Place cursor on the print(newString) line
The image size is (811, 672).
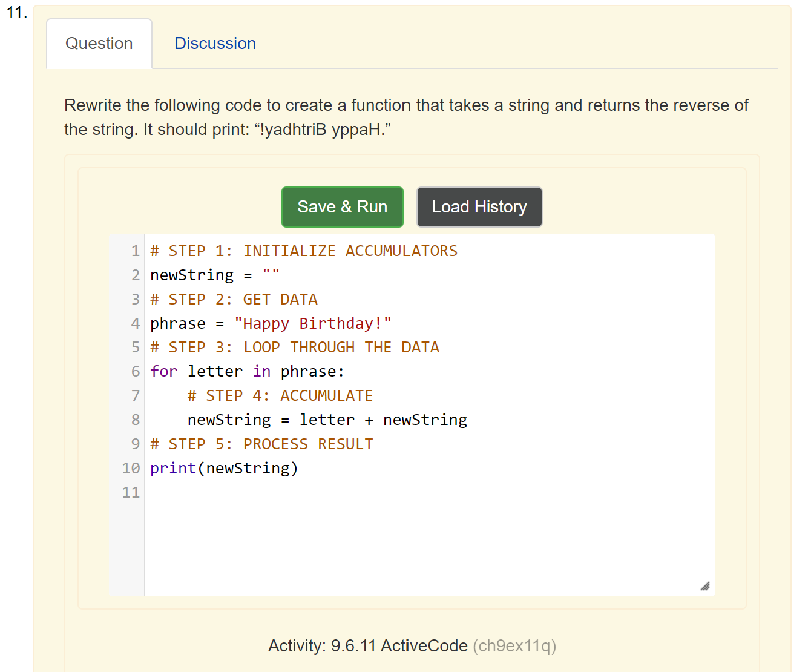(224, 467)
